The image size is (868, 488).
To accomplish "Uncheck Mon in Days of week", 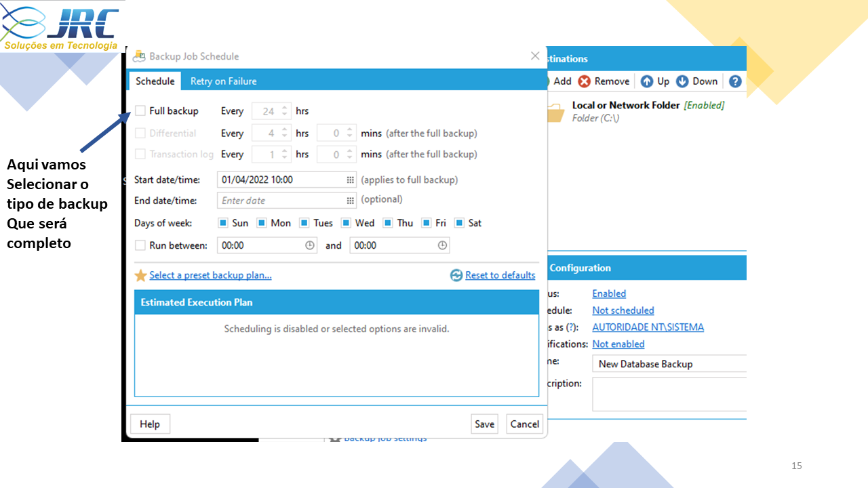I will coord(262,223).
